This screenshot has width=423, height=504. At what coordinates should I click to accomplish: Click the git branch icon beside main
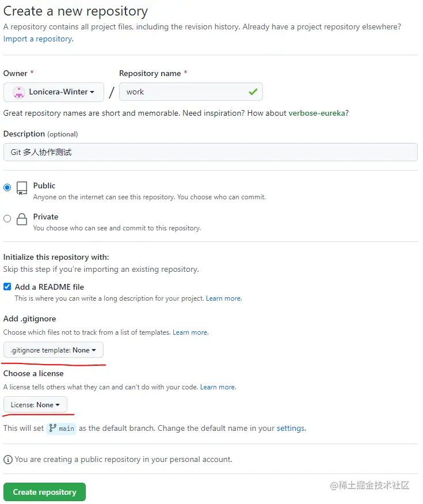coord(53,429)
